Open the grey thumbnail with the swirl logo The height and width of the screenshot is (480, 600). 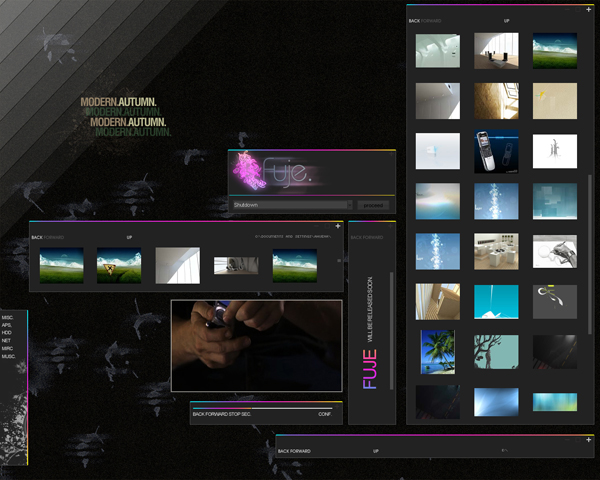coord(555,301)
